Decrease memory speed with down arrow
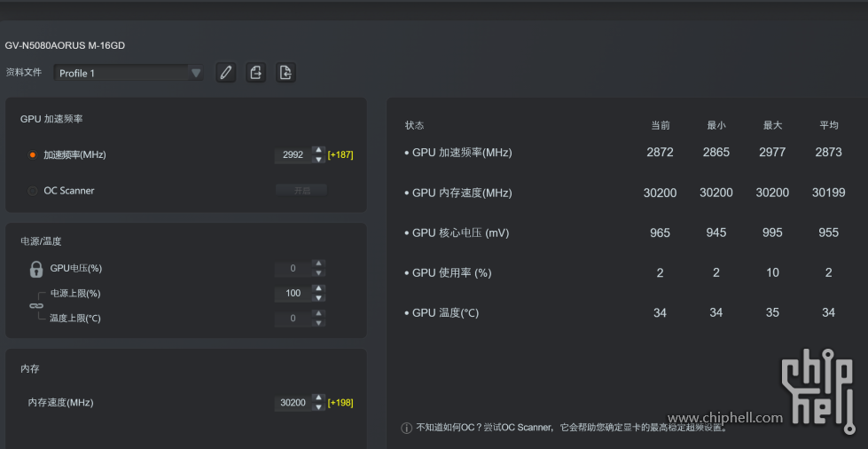 318,407
